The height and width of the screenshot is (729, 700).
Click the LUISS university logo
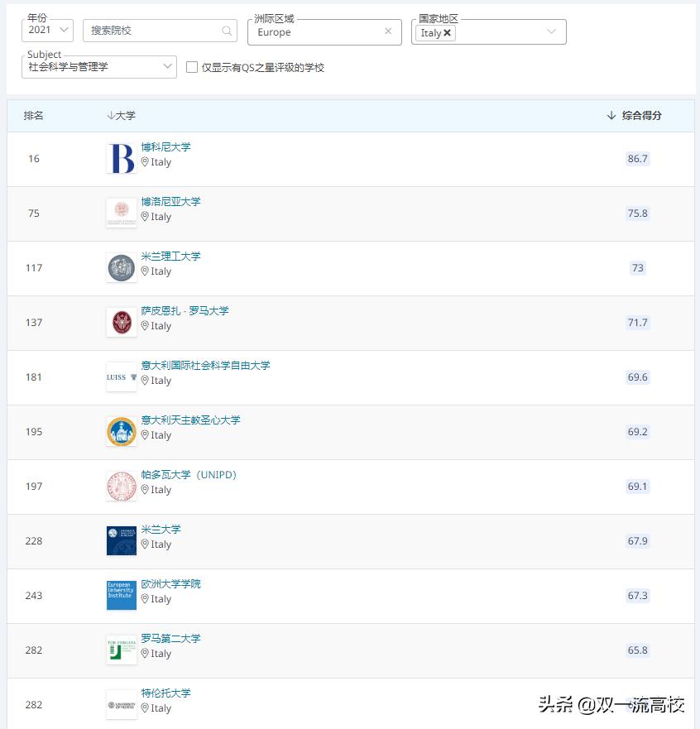tap(121, 376)
